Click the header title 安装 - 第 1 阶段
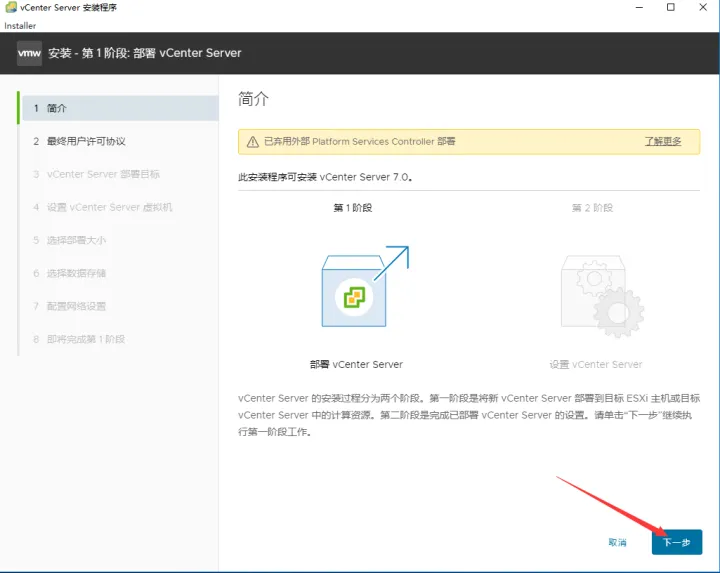The width and height of the screenshot is (720, 573). click(145, 53)
